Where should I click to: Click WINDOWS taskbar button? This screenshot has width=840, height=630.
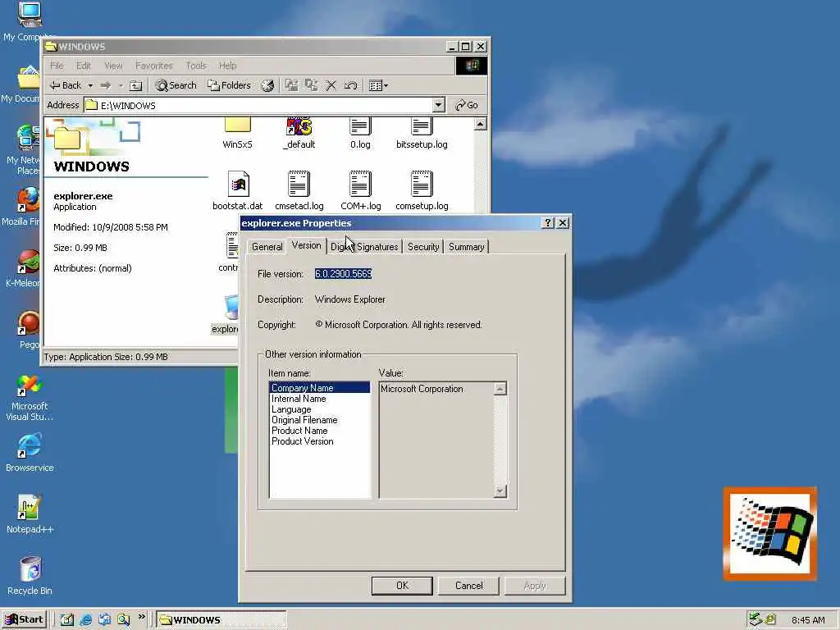221,620
